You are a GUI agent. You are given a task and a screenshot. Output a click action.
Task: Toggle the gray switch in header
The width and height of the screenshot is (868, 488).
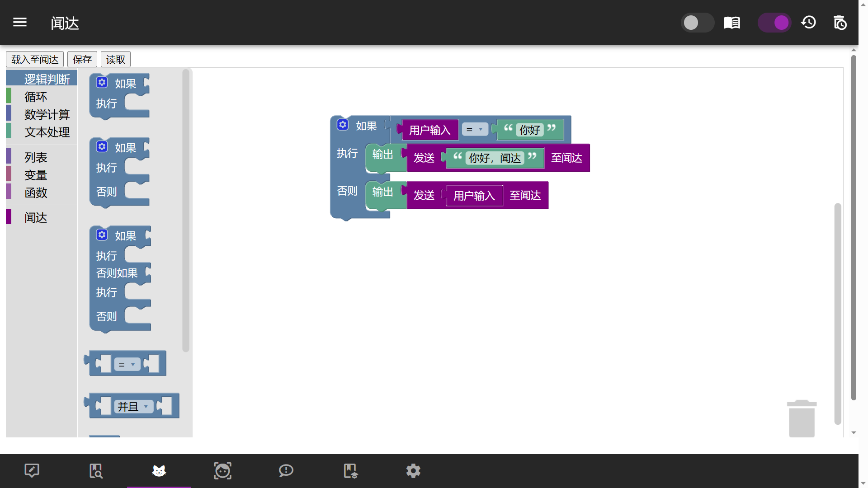coord(697,23)
